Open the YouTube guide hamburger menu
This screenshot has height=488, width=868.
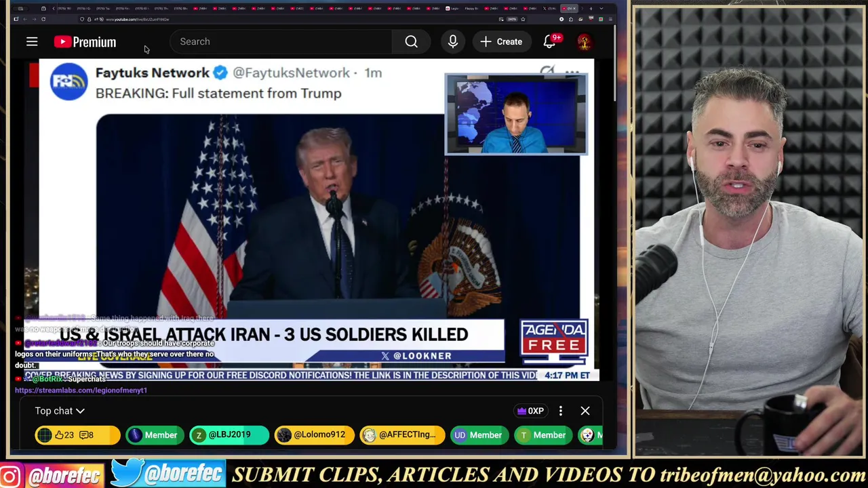coord(32,42)
